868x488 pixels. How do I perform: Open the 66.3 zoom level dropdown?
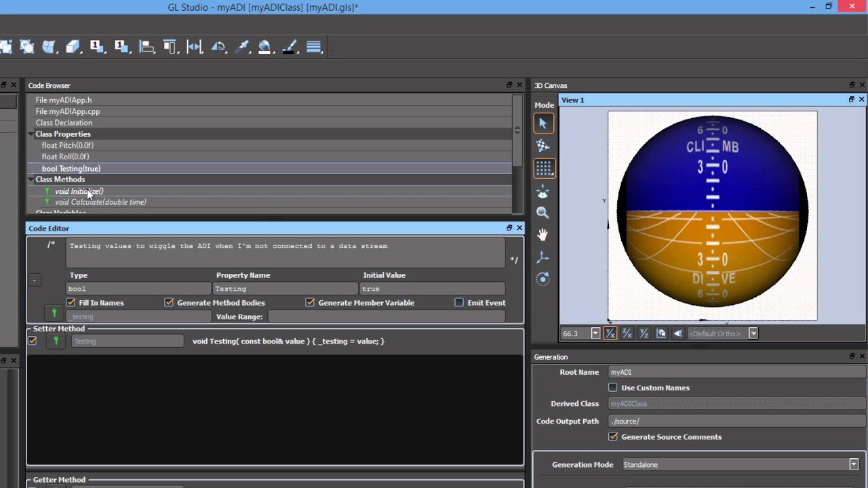595,333
